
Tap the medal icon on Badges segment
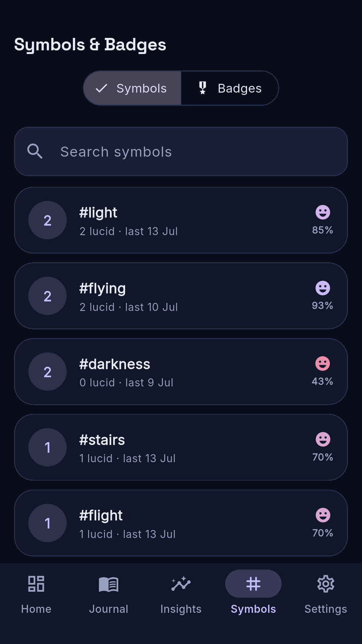pyautogui.click(x=202, y=88)
